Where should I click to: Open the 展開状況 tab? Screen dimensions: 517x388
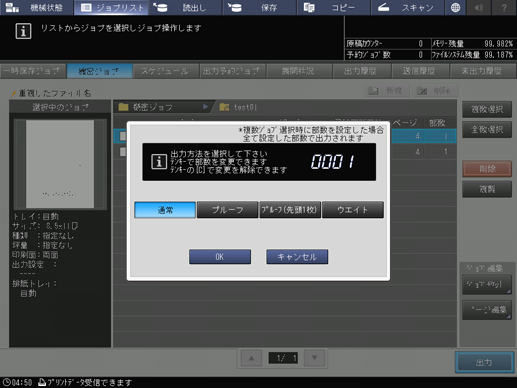coord(299,71)
